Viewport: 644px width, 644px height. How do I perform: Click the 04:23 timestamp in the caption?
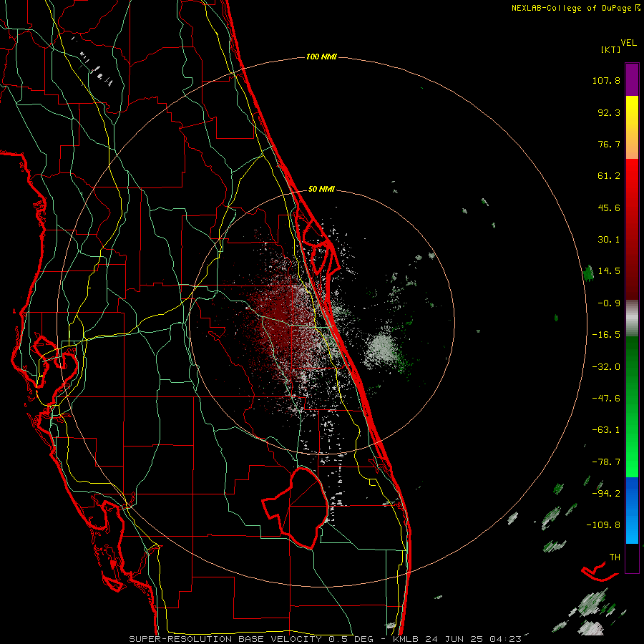point(506,639)
